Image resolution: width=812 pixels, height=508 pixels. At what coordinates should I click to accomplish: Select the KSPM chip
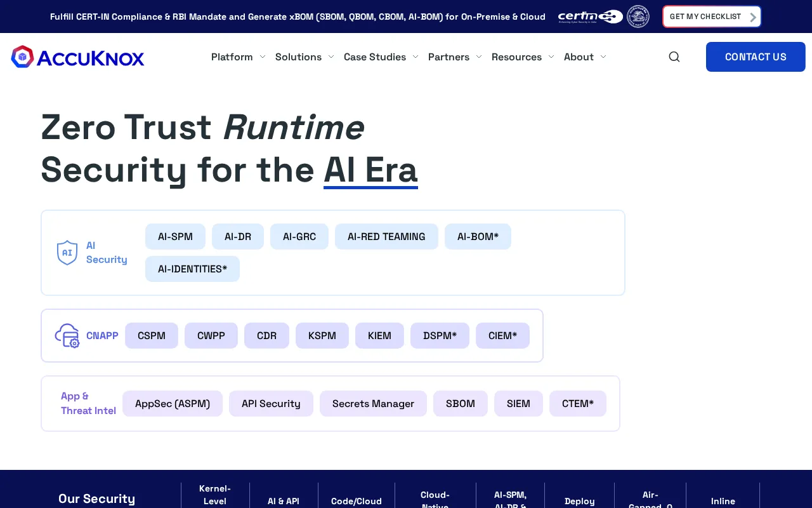[x=322, y=336]
